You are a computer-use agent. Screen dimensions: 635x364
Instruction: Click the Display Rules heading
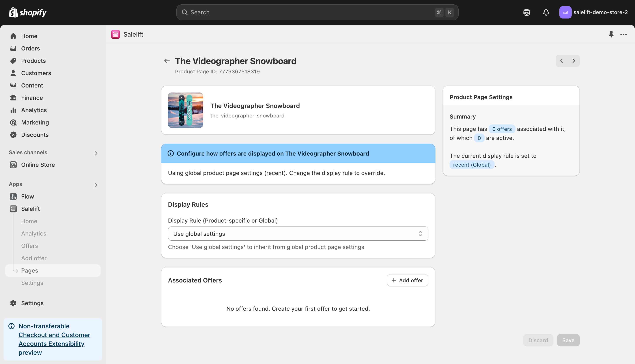188,204
